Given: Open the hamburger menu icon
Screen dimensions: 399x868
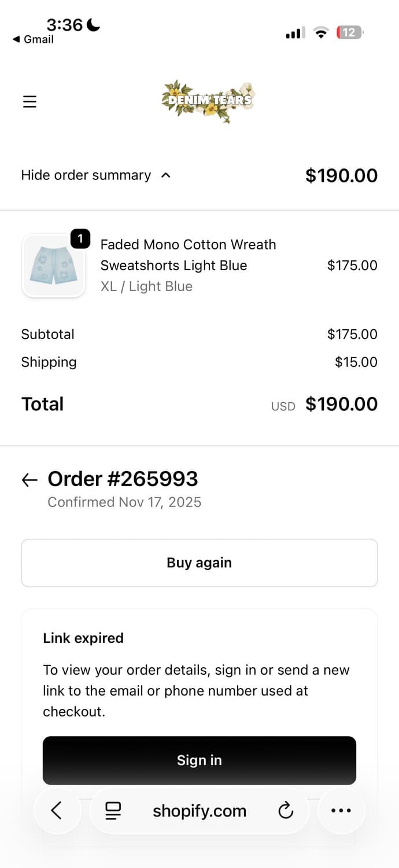Looking at the screenshot, I should pos(29,102).
